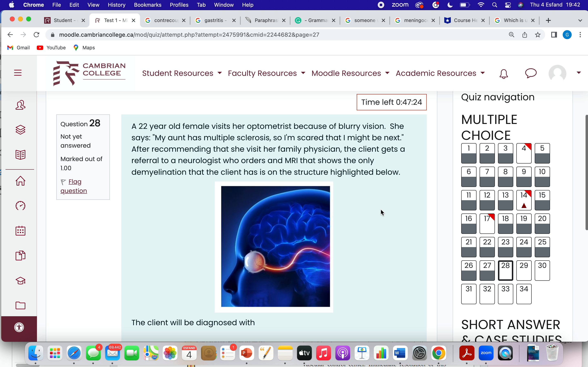Viewport: 588px width, 367px height.
Task: Select the graduation cap courses icon
Action: [x=20, y=281]
